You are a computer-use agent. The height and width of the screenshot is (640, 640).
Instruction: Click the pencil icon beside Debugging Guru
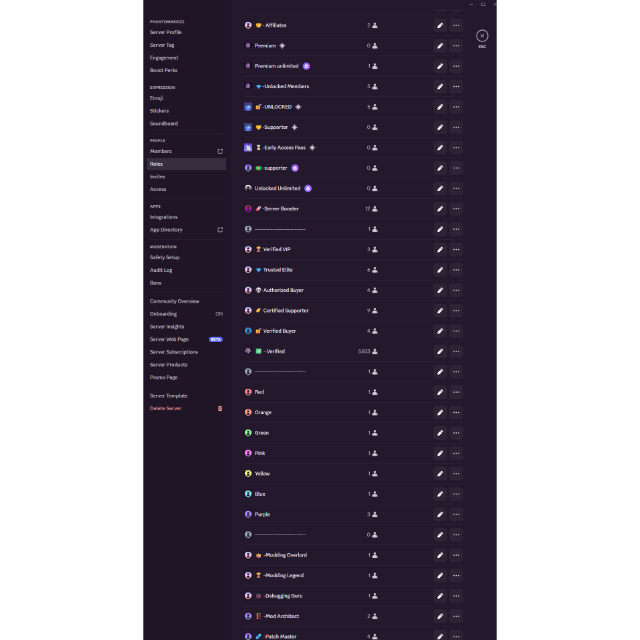pos(440,596)
